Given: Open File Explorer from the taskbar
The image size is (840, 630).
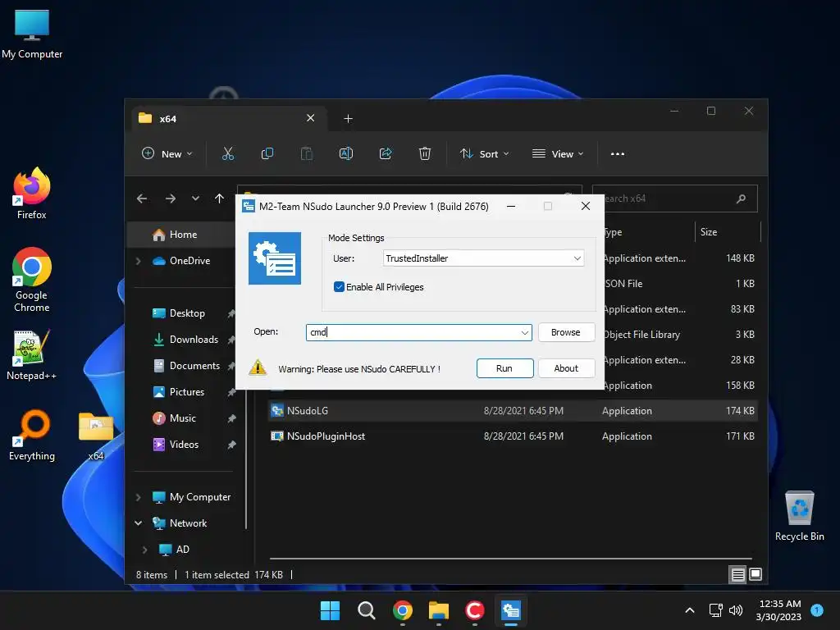Looking at the screenshot, I should (439, 610).
